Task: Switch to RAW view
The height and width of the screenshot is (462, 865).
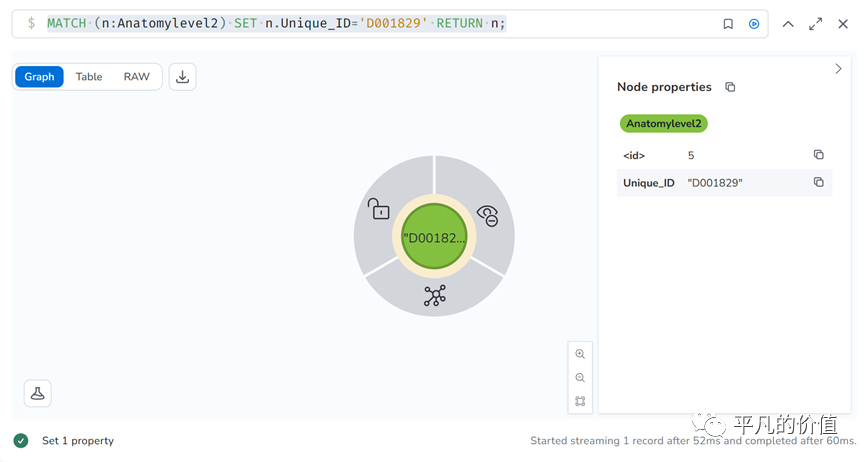Action: click(x=137, y=77)
